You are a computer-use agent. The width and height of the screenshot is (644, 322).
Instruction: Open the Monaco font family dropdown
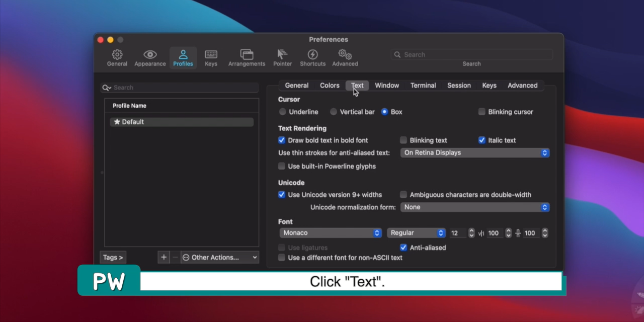331,233
